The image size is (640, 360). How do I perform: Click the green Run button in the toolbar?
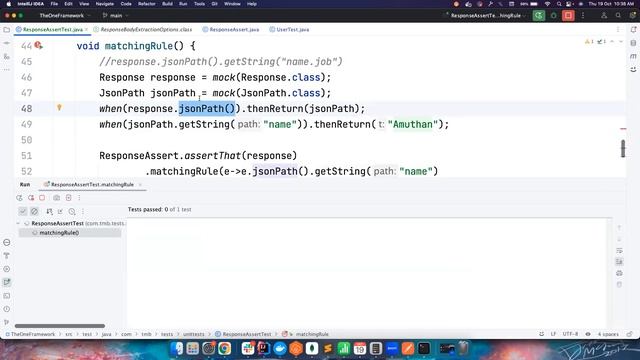(x=539, y=16)
